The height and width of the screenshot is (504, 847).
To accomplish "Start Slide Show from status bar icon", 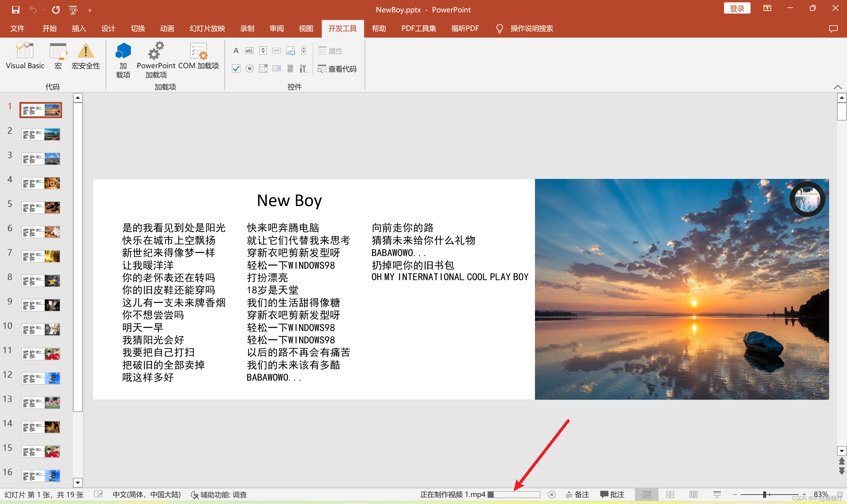I will [x=717, y=495].
